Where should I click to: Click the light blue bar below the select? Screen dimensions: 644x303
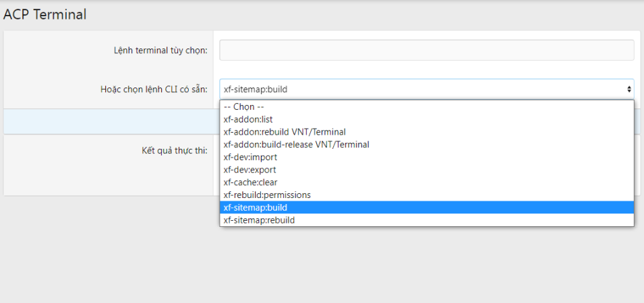click(x=108, y=121)
